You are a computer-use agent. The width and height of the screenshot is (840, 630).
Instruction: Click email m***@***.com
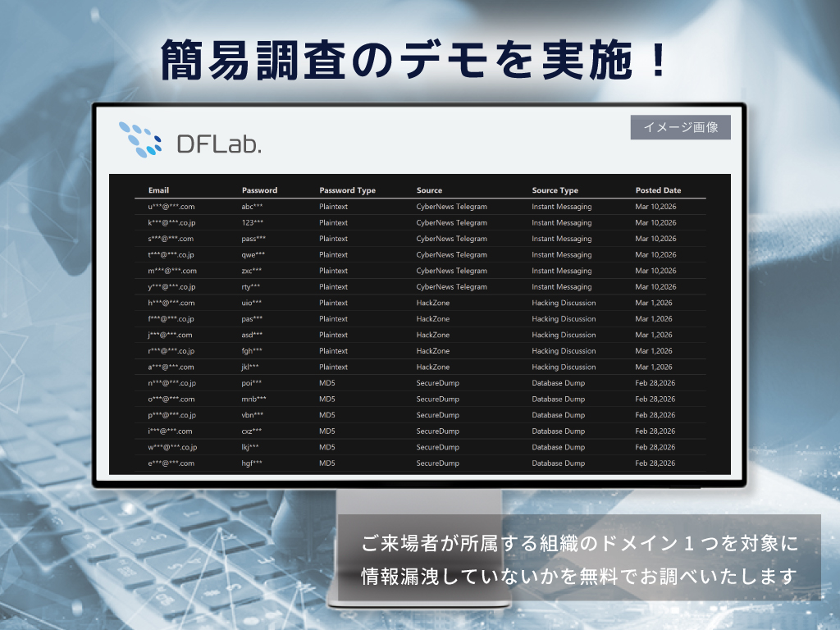[x=172, y=271]
